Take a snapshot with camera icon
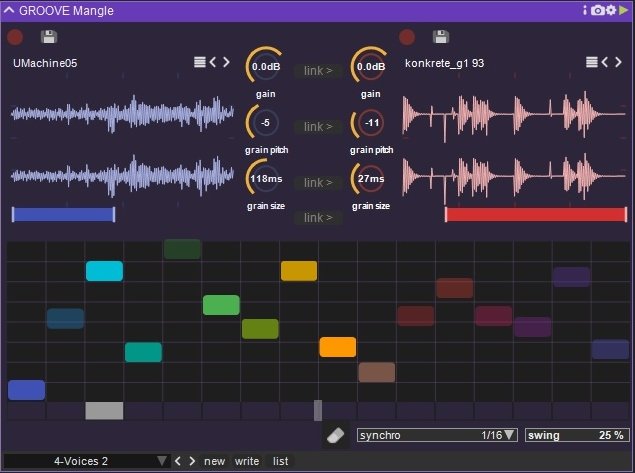The width and height of the screenshot is (635, 473). [x=597, y=10]
